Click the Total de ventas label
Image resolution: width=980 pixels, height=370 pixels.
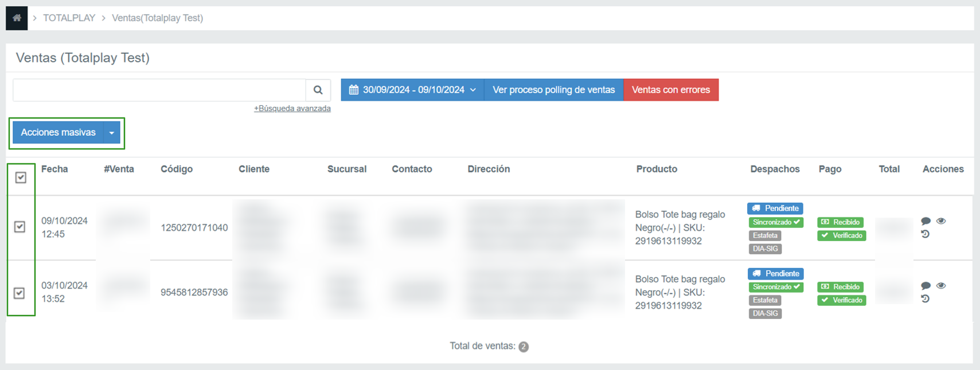(482, 346)
